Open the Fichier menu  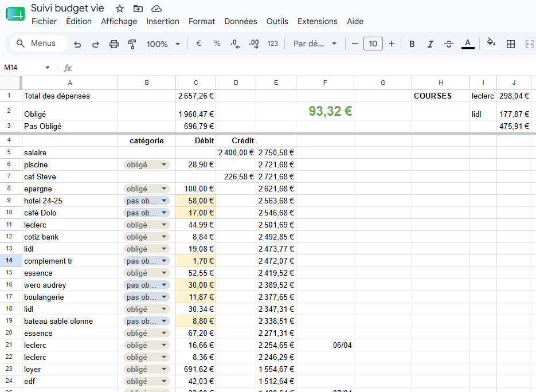click(44, 21)
